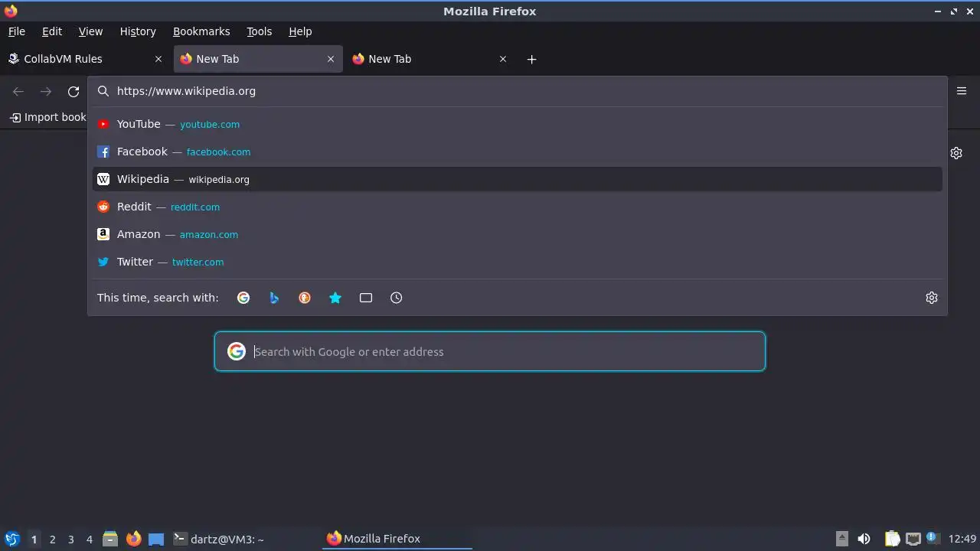The width and height of the screenshot is (980, 551).
Task: Open the update notifier tray icon
Action: (933, 538)
